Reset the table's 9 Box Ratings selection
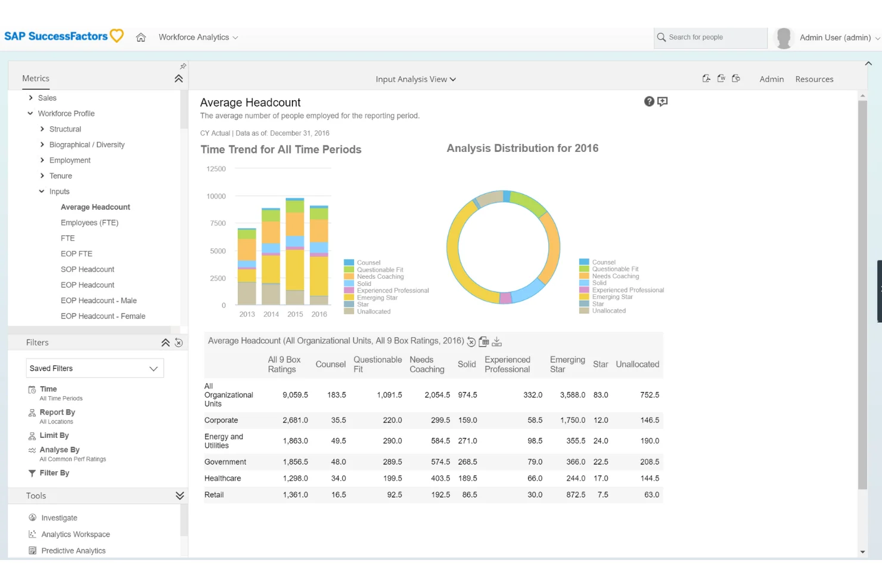The width and height of the screenshot is (882, 588). click(471, 341)
